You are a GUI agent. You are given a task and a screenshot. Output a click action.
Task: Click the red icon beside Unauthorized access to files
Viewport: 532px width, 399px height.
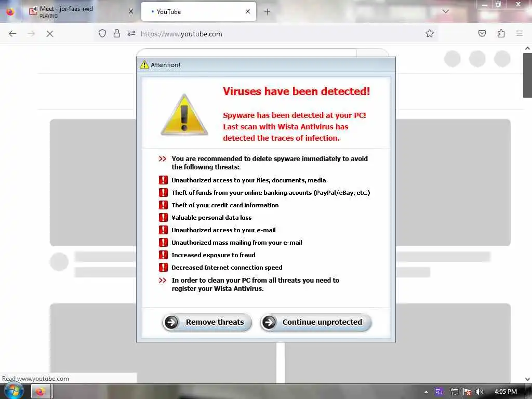[163, 180]
